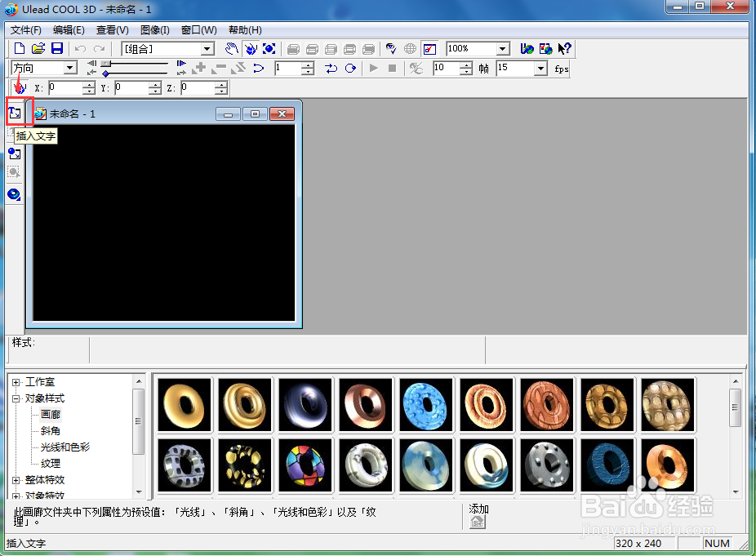Select the 纹理 tree item
This screenshot has width=756, height=556.
pos(51,464)
